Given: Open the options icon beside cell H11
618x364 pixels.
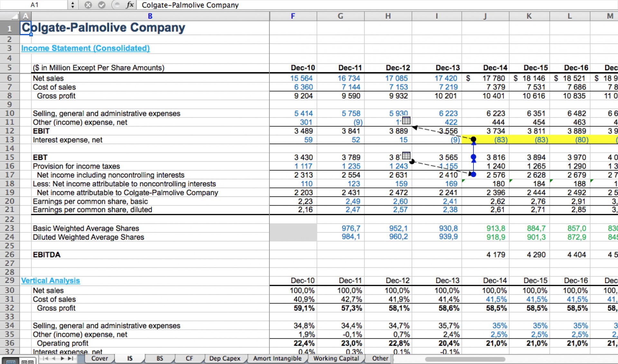Looking at the screenshot, I should point(407,121).
